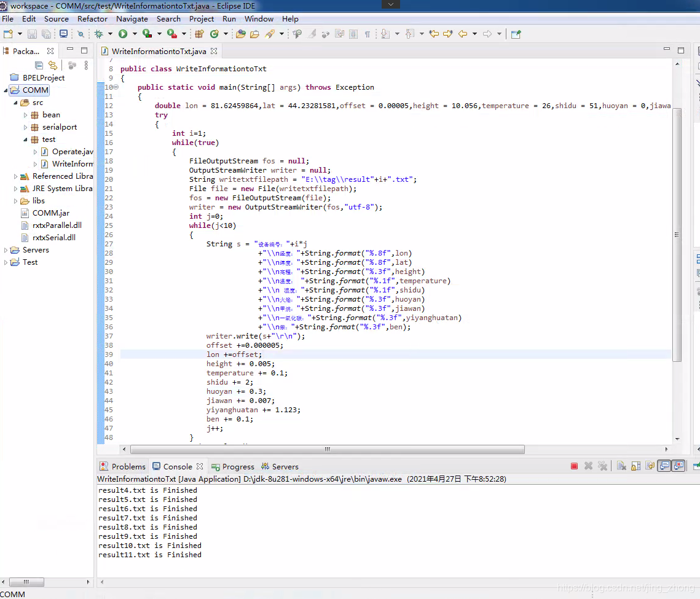Click the Next Annotation icon

[385, 34]
